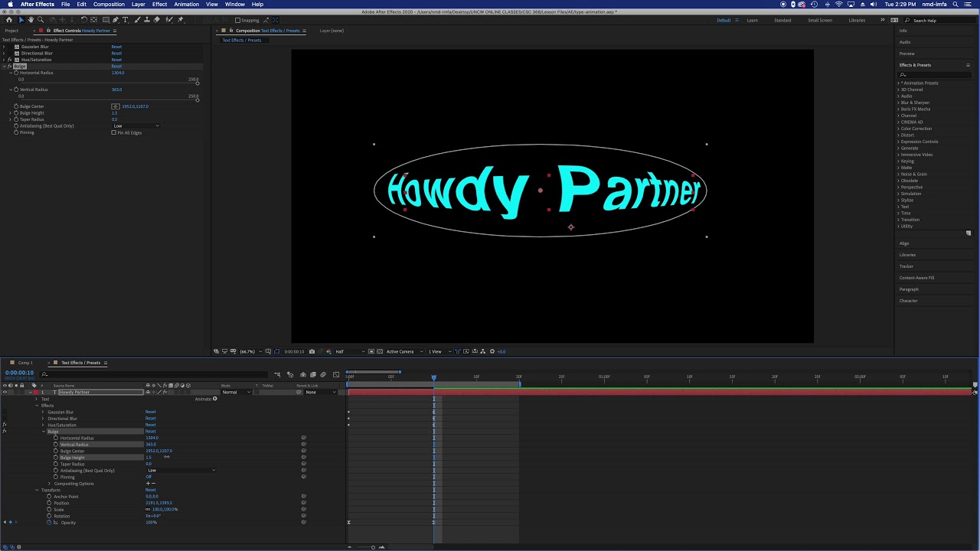Select the Selection arrow tool
This screenshot has width=980, height=551.
(21, 20)
